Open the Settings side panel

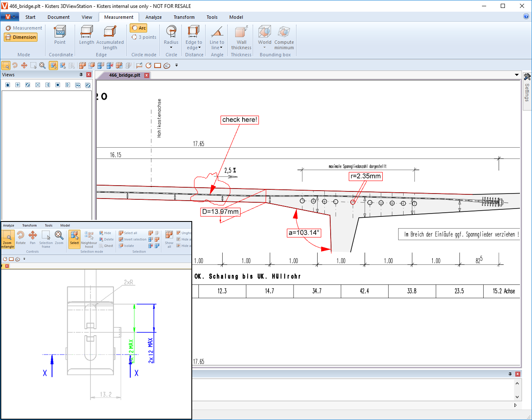click(527, 88)
